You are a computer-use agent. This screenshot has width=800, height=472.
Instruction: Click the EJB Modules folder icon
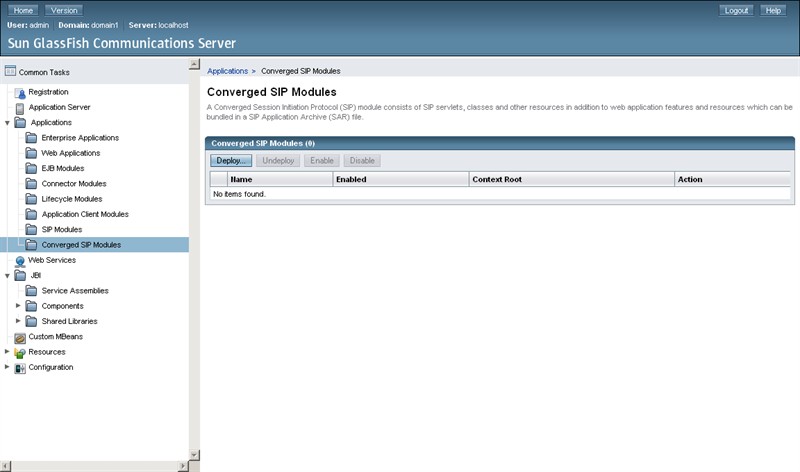click(x=31, y=168)
